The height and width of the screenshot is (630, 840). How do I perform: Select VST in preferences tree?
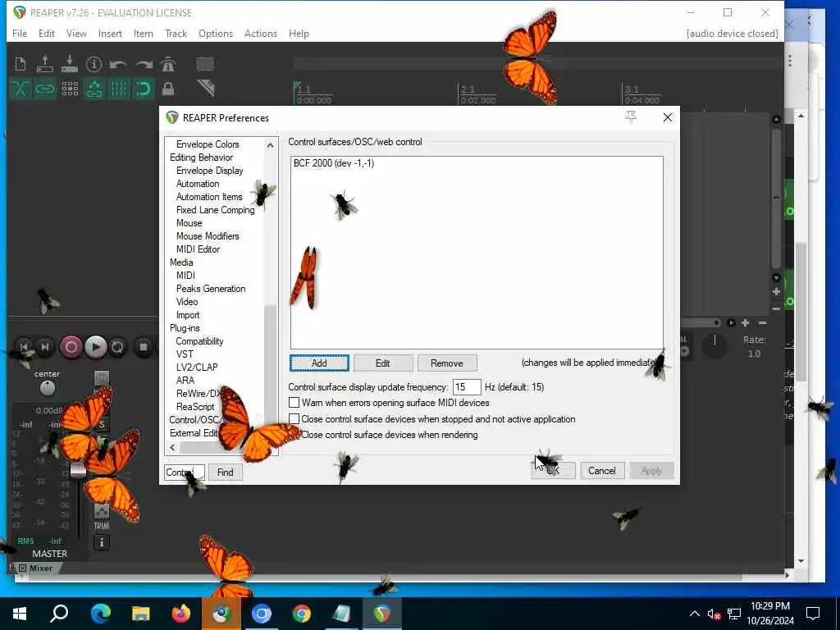tap(185, 354)
